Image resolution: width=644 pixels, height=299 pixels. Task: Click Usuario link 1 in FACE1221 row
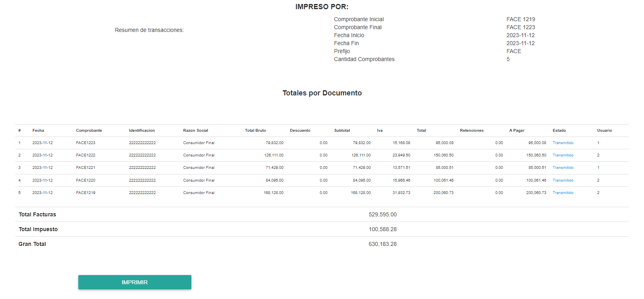pyautogui.click(x=598, y=168)
